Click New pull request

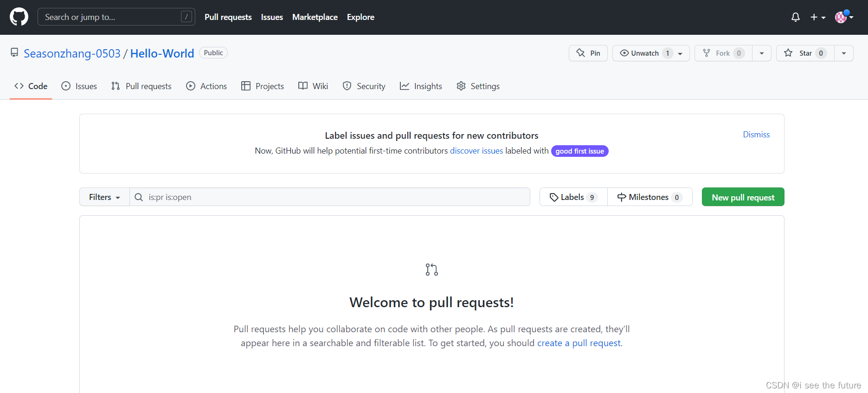[743, 197]
